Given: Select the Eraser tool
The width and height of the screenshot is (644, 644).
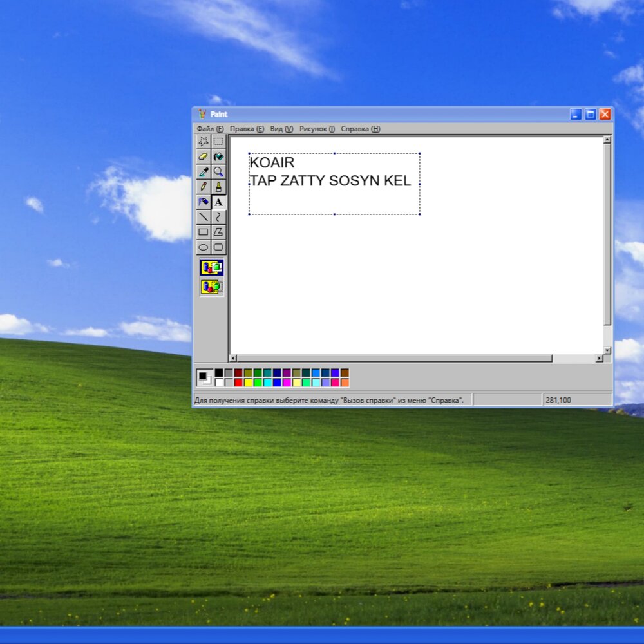Looking at the screenshot, I should [x=204, y=156].
